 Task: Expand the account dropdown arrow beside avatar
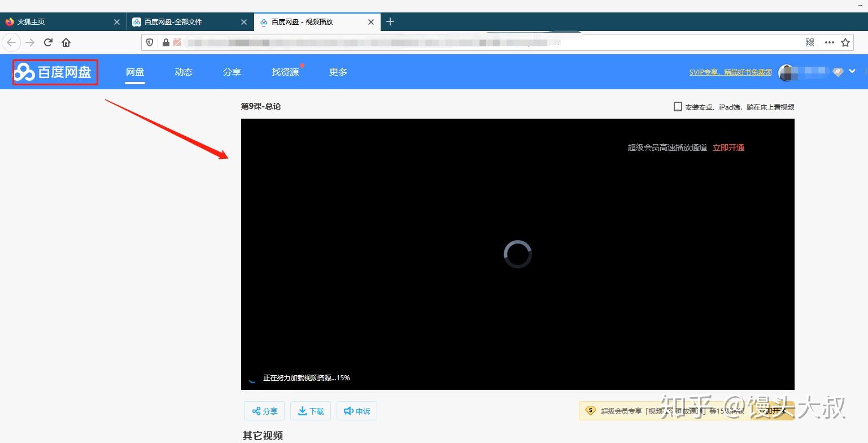click(853, 72)
